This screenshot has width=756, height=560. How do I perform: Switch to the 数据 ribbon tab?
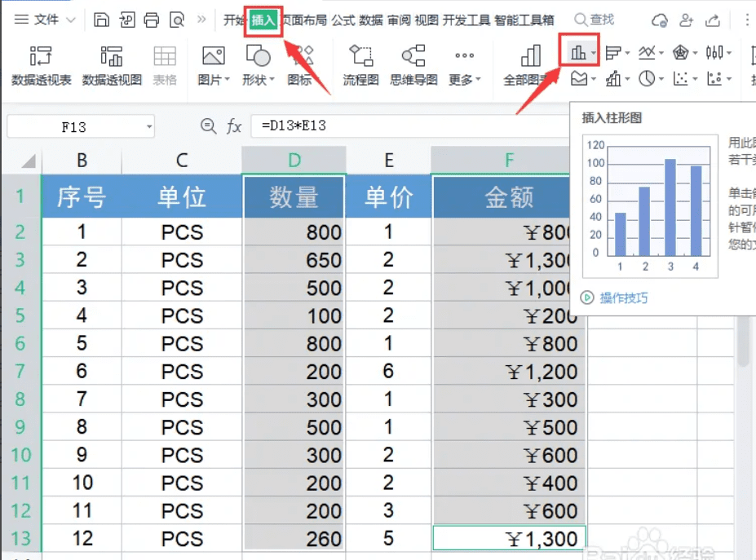click(371, 20)
